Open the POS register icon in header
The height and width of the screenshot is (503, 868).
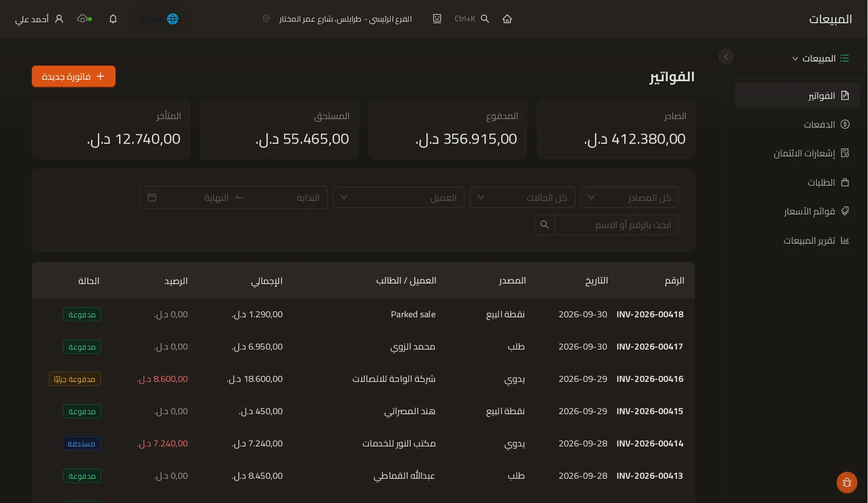pyautogui.click(x=437, y=19)
